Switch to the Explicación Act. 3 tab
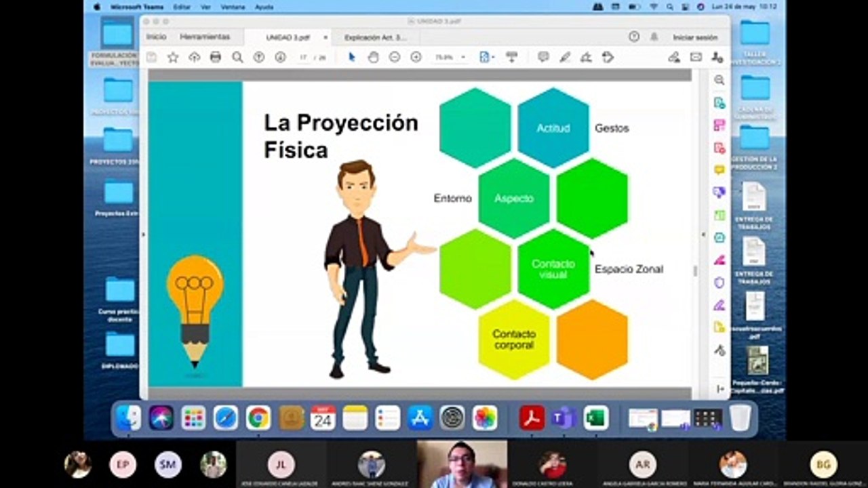 (375, 37)
